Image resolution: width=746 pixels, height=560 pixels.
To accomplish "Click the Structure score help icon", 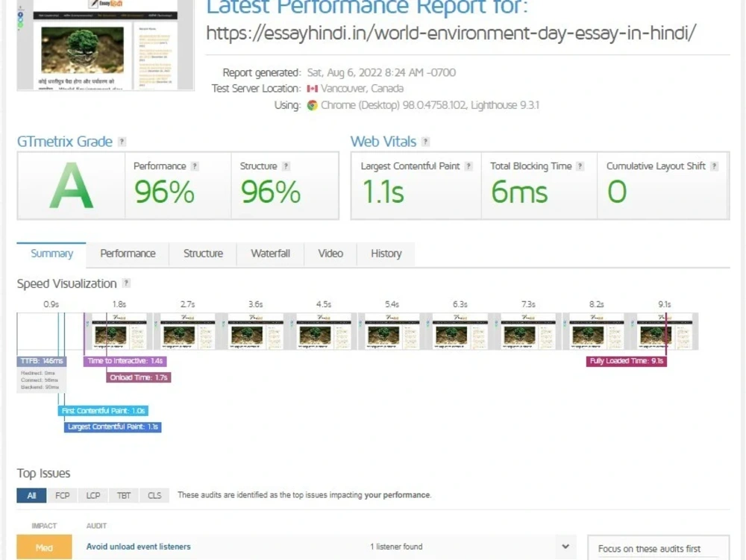I will point(286,166).
